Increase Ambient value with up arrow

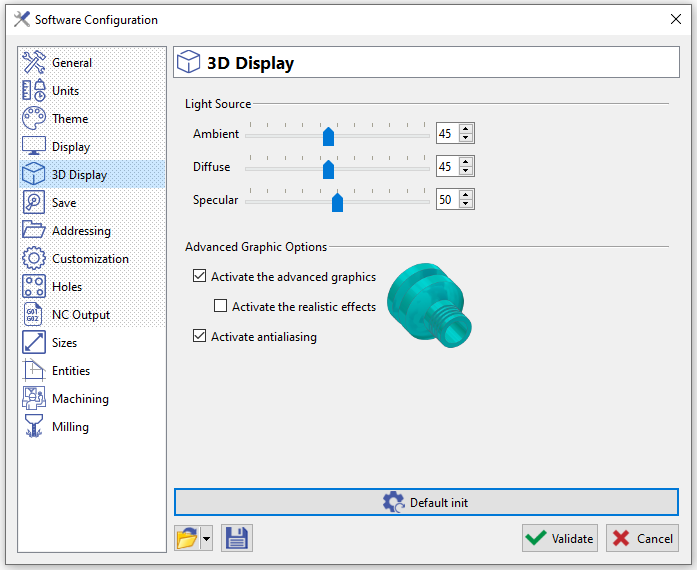tap(466, 129)
